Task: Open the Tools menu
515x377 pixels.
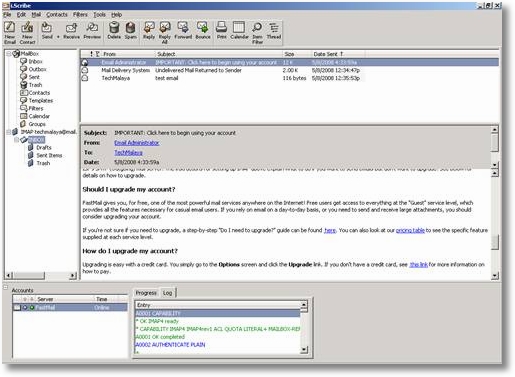Action: tap(99, 15)
